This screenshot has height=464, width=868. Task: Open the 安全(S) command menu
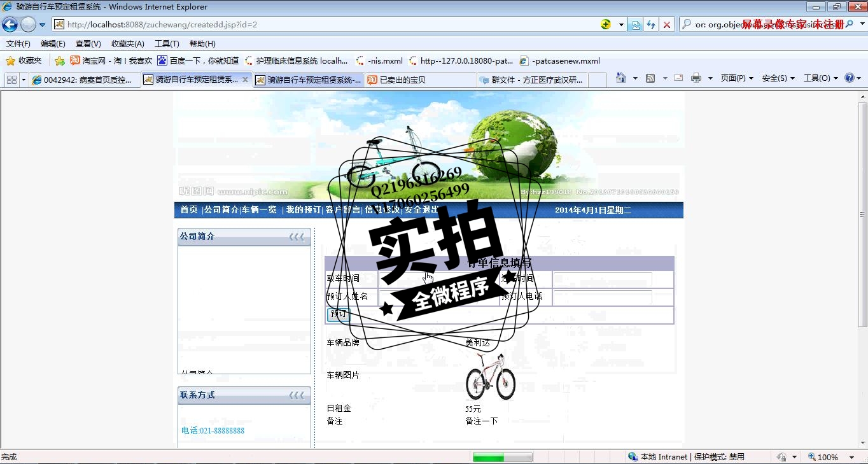(778, 78)
